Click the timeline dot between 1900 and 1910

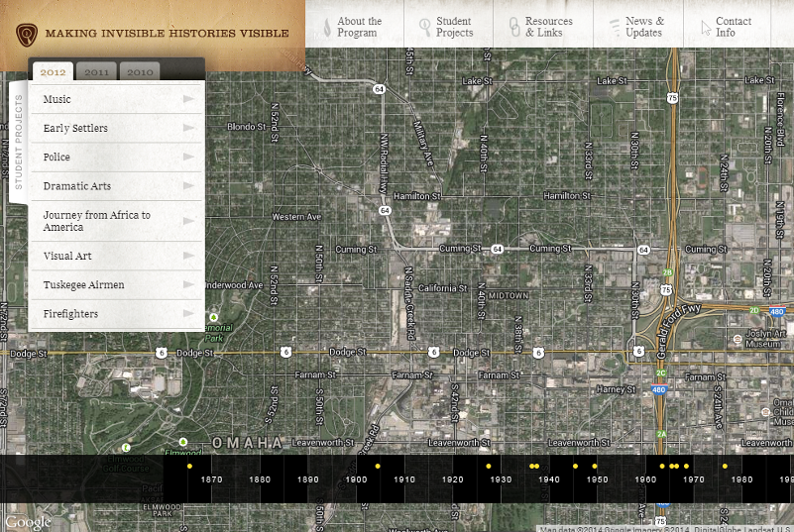pos(378,467)
